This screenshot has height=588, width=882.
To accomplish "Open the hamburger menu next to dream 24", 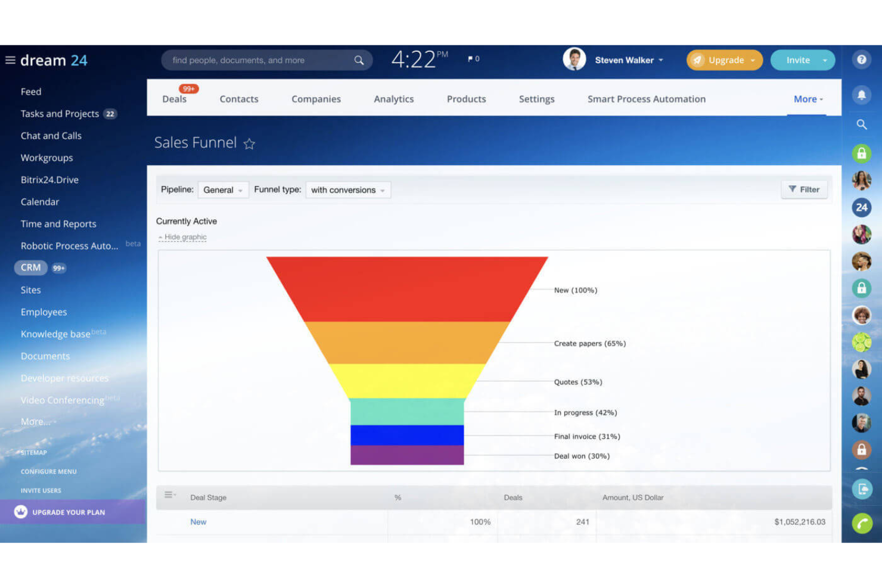I will (x=10, y=60).
